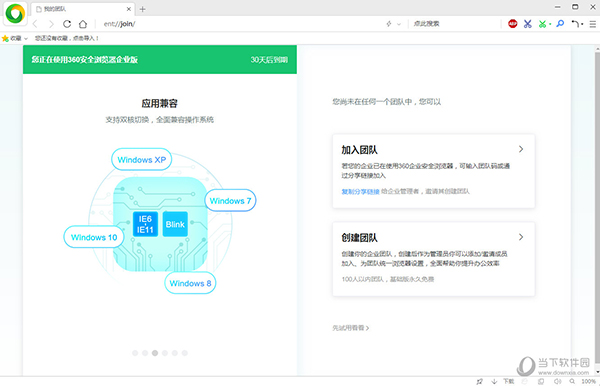Click the Windows 10 bubble
This screenshot has height=386, width=600.
click(x=94, y=237)
